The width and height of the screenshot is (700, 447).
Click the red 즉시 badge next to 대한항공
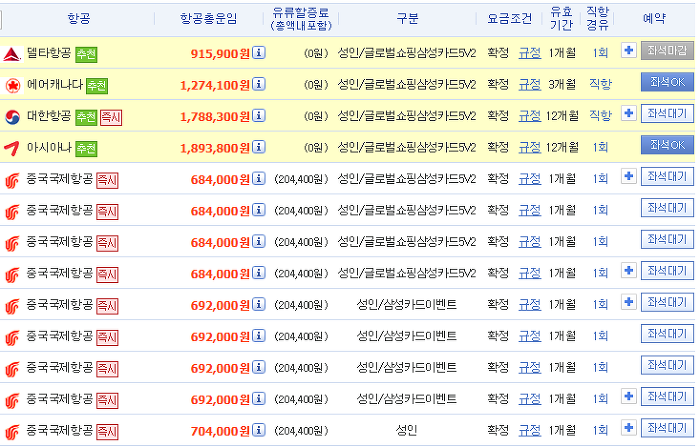(111, 117)
